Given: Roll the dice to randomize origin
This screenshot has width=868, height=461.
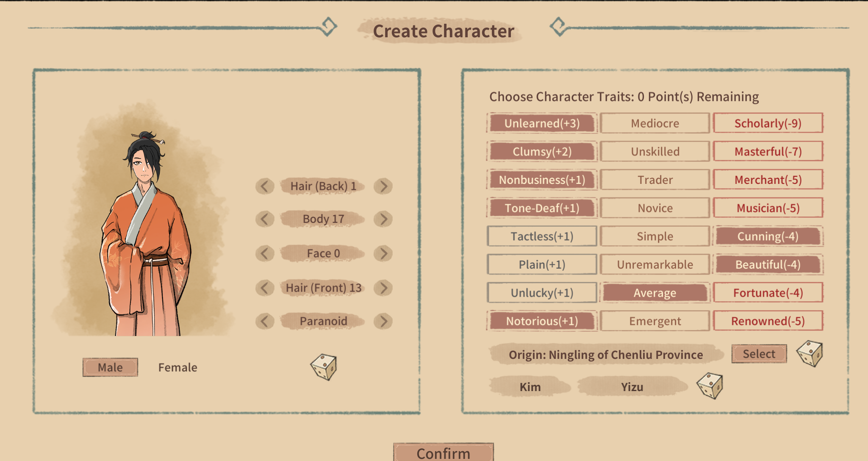Looking at the screenshot, I should pyautogui.click(x=809, y=353).
